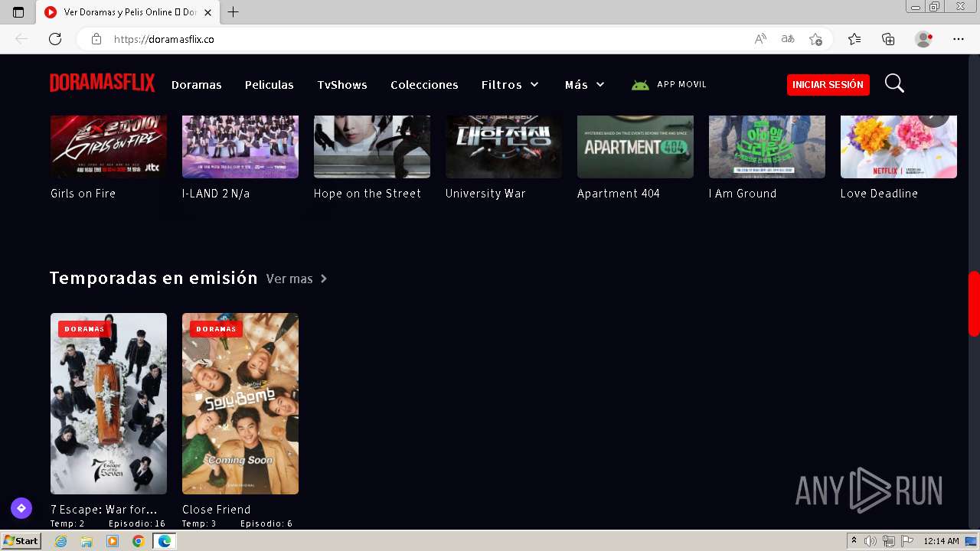The height and width of the screenshot is (551, 980).
Task: Open the Windows Start menu
Action: [21, 541]
